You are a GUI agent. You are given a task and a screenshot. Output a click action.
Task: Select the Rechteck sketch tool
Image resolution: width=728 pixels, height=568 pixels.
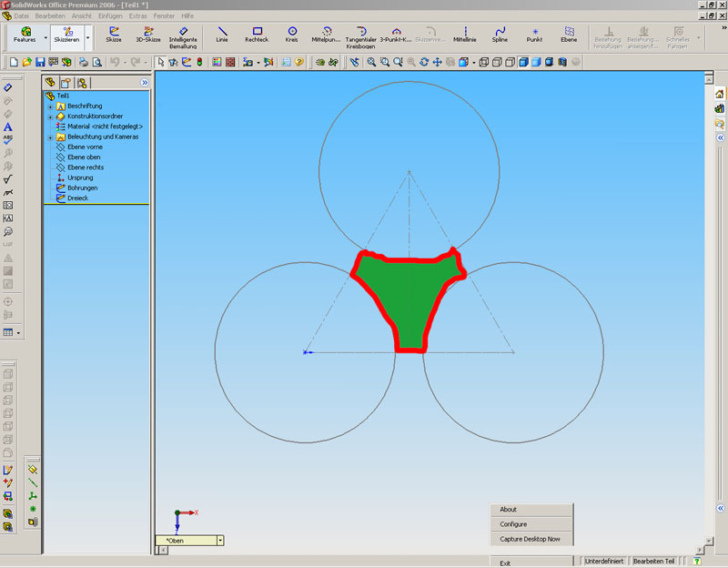[x=257, y=35]
